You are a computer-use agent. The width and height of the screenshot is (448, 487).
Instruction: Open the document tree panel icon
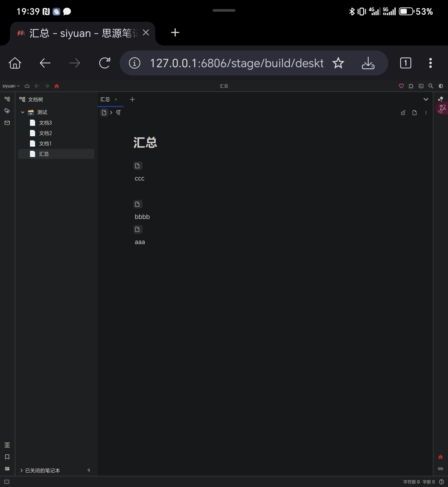[x=7, y=99]
